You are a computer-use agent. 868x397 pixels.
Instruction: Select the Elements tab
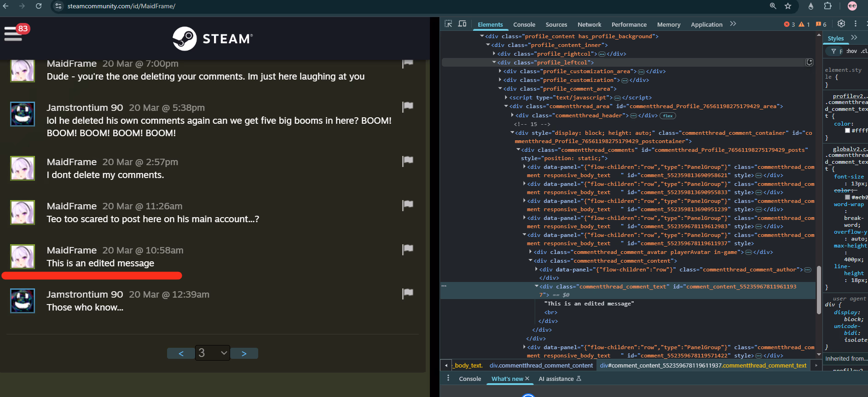coord(490,24)
